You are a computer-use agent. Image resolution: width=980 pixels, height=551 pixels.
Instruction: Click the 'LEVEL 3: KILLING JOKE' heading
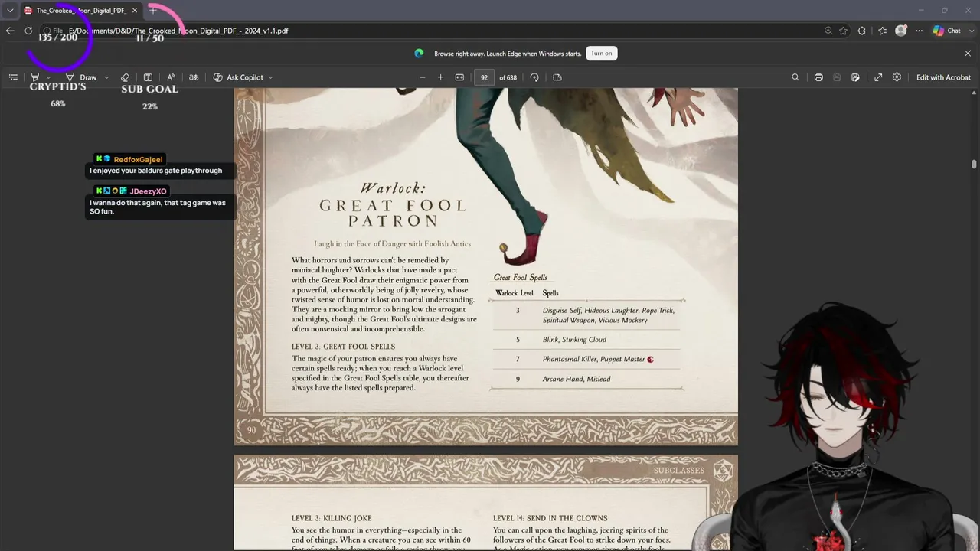pos(332,518)
